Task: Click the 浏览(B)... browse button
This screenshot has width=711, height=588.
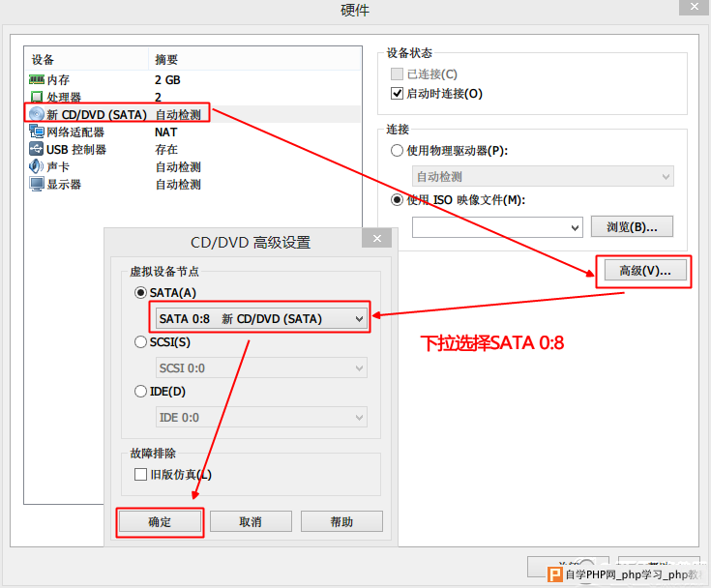Action: pyautogui.click(x=632, y=226)
